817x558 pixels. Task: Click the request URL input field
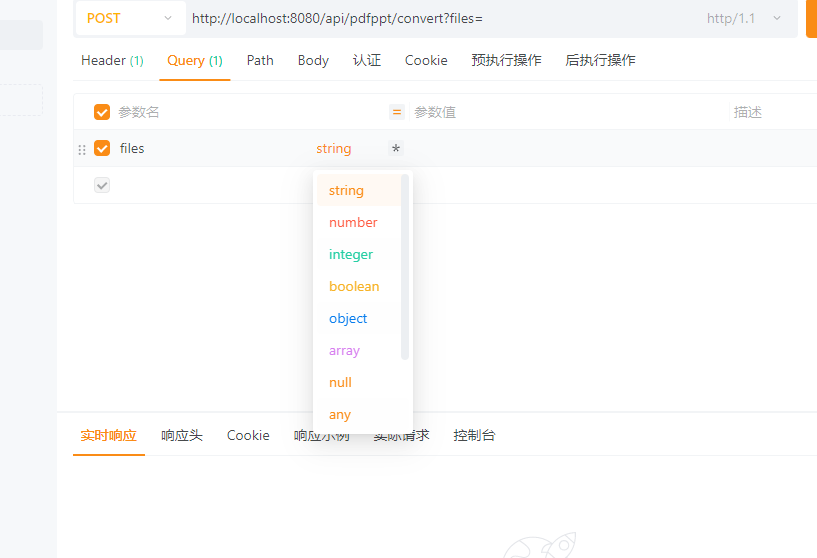(x=443, y=18)
